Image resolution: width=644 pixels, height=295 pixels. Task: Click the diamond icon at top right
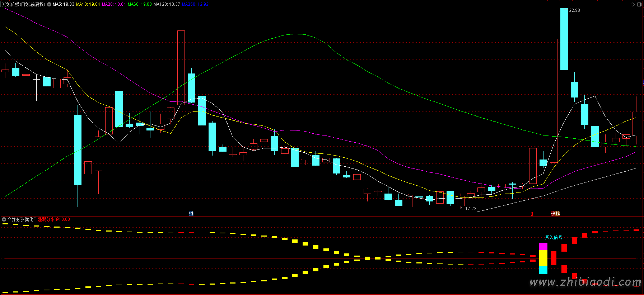(x=633, y=4)
